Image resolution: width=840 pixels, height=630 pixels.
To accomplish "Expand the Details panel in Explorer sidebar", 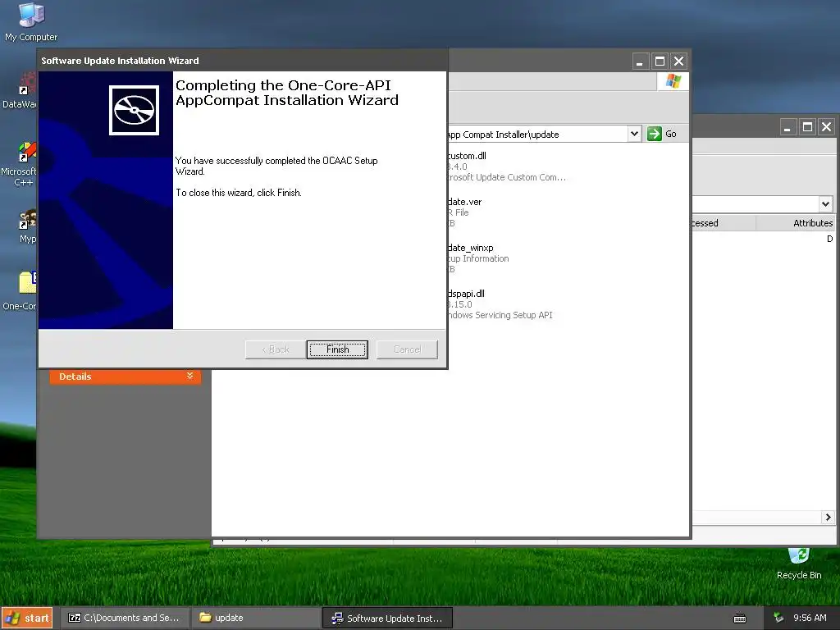I will (126, 377).
